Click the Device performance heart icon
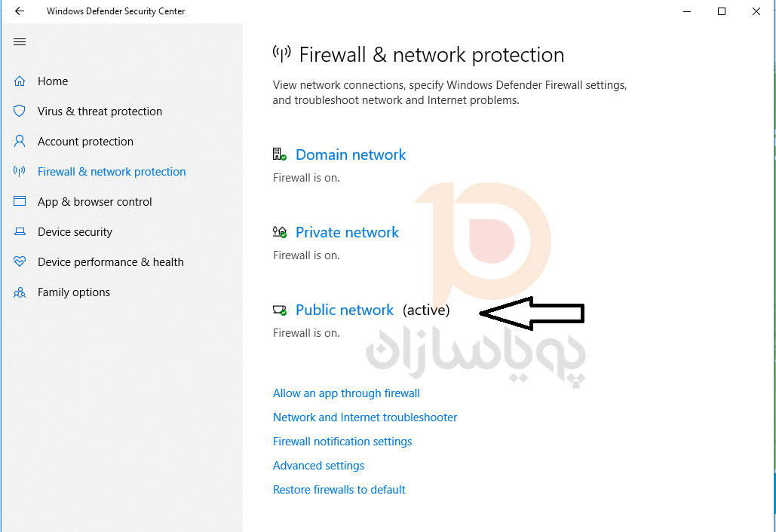The width and height of the screenshot is (776, 532). (x=20, y=261)
